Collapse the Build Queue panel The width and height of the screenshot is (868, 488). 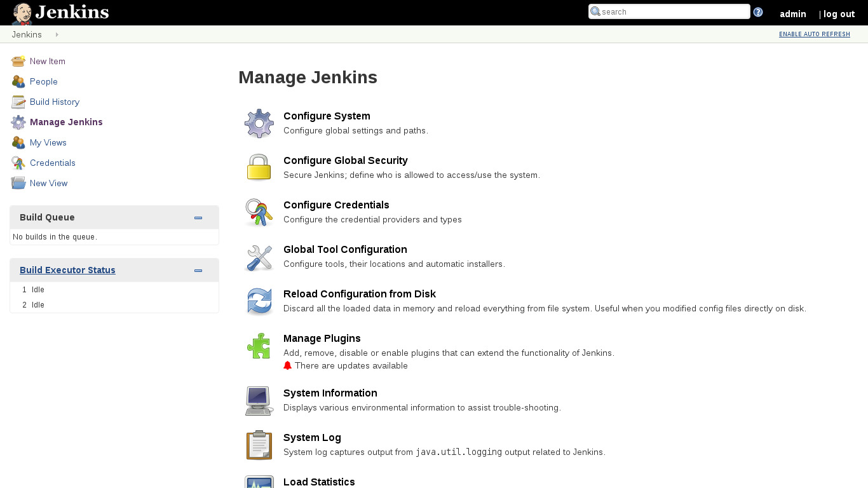[x=198, y=218]
